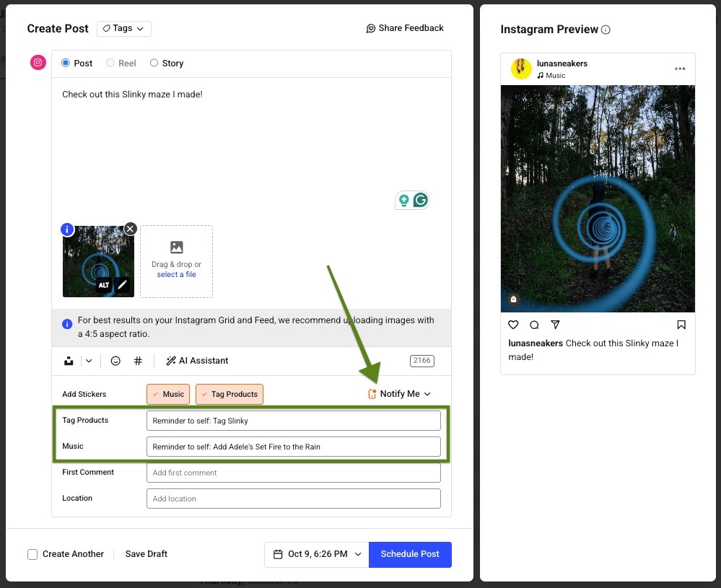
Task: Click Save Draft
Action: point(147,554)
